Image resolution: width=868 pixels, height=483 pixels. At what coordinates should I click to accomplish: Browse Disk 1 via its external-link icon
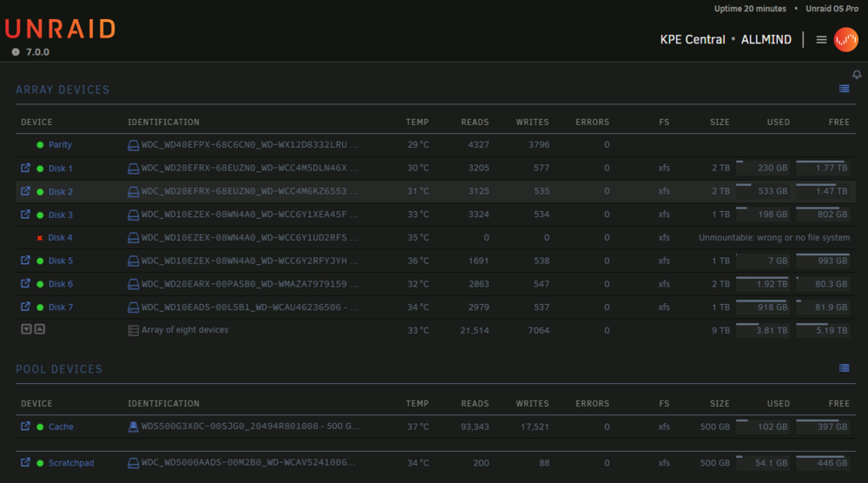click(x=25, y=168)
